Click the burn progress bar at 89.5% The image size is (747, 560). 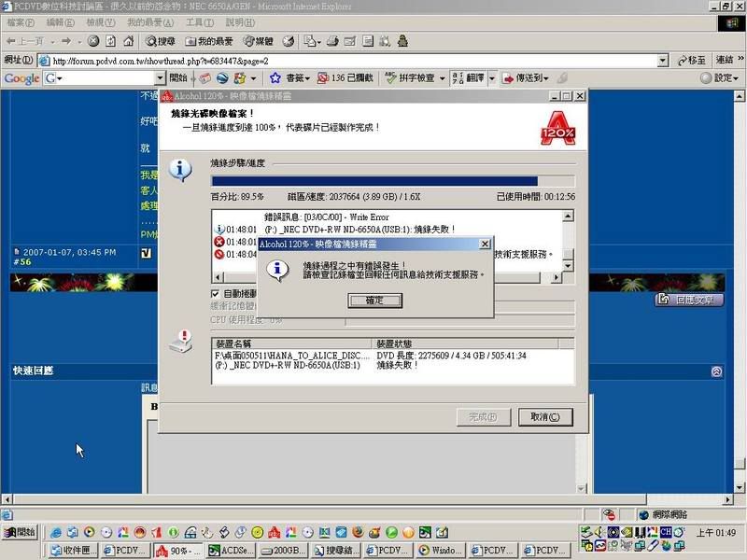coord(393,181)
